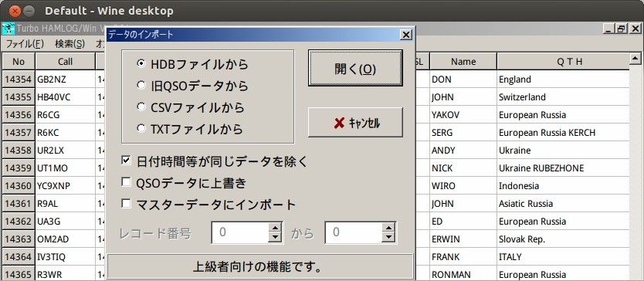Image resolution: width=644 pixels, height=281 pixels.
Task: Click callsign GB2NZ
Action: pyautogui.click(x=66, y=80)
